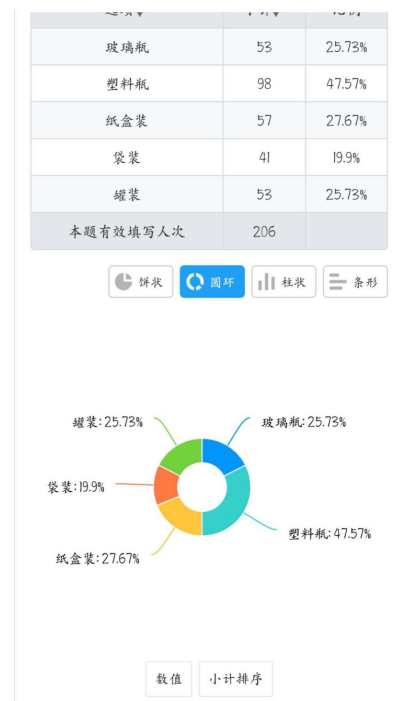Click the 数值 button
This screenshot has width=414, height=701.
(169, 679)
